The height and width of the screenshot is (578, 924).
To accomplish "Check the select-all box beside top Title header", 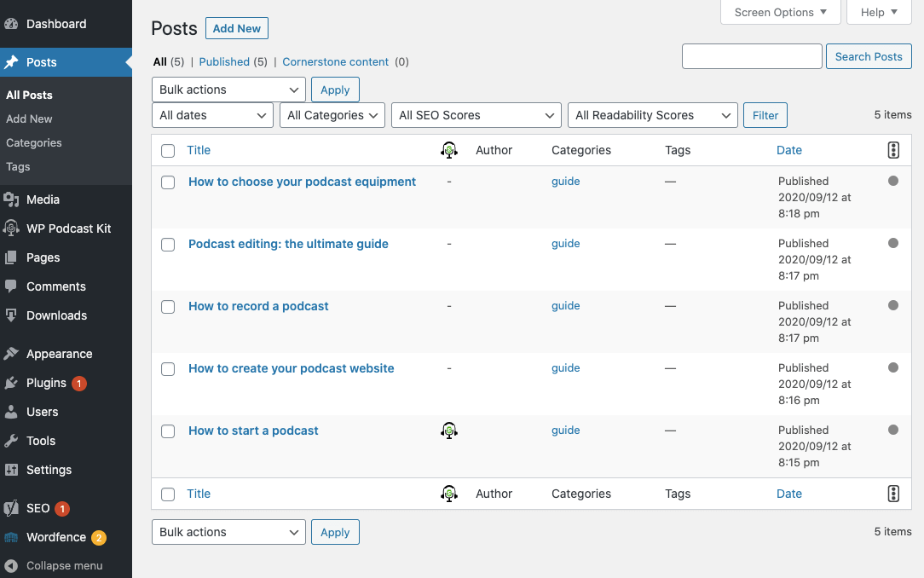I will pyautogui.click(x=168, y=151).
